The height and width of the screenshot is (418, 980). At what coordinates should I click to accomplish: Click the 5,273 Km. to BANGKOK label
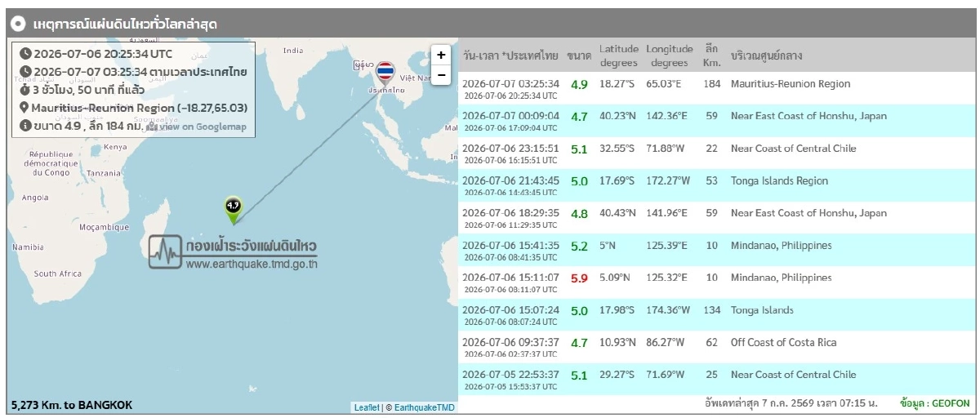[72, 405]
